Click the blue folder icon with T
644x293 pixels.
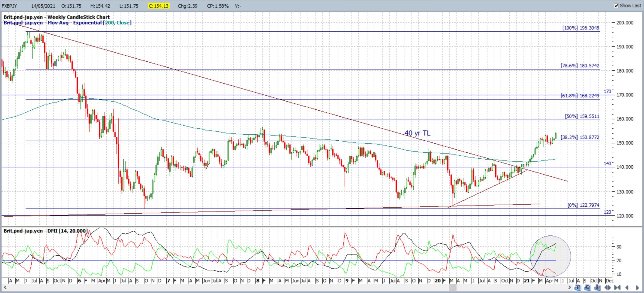pos(578,287)
